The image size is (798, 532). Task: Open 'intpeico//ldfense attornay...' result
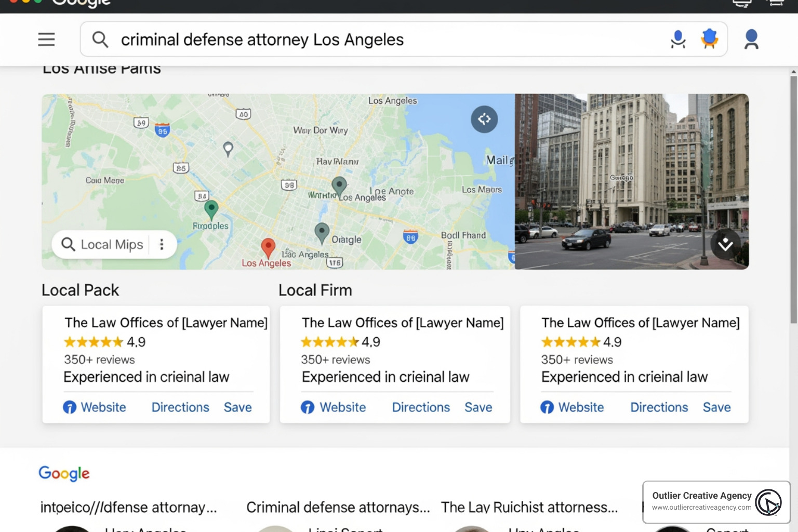[128, 507]
